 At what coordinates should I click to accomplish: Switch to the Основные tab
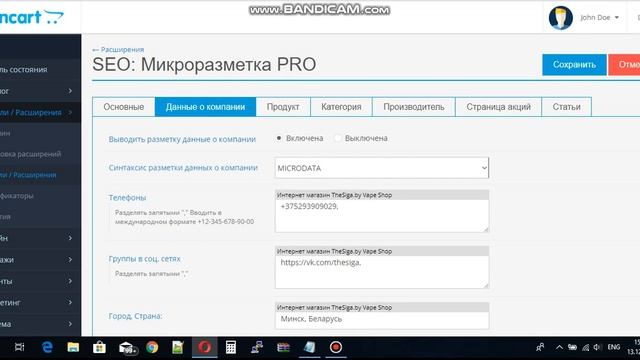click(x=124, y=107)
